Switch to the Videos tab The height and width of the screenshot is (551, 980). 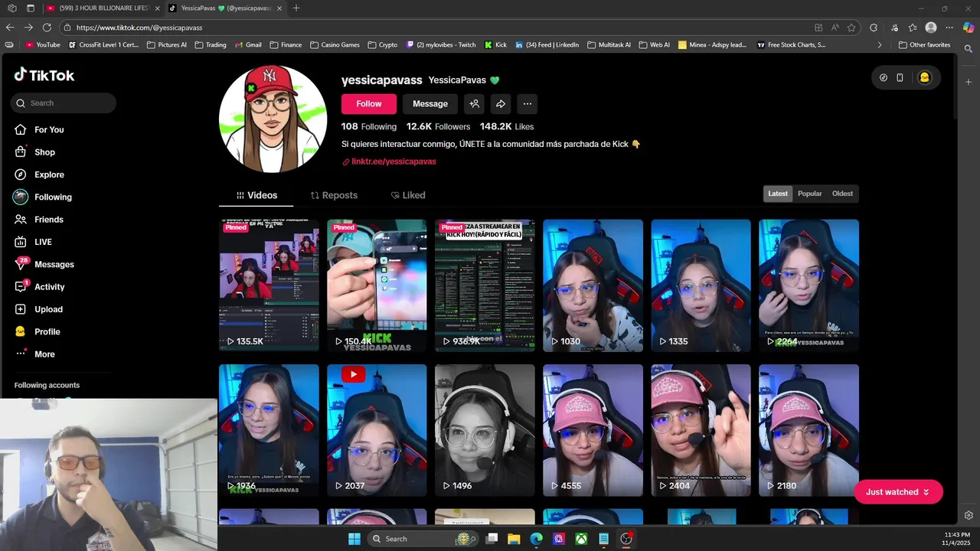click(x=256, y=195)
